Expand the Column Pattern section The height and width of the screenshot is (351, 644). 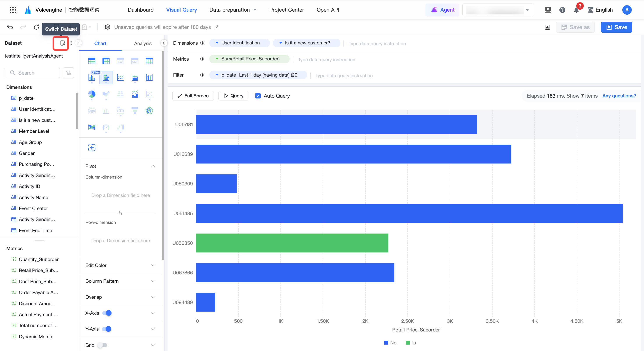120,281
